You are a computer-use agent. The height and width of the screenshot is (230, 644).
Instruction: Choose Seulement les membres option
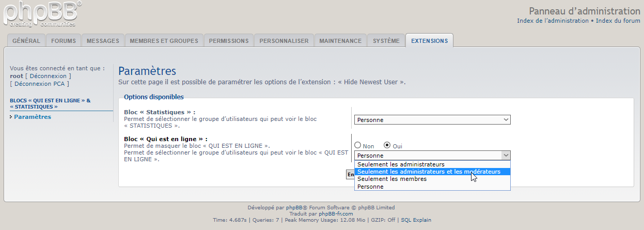[x=392, y=179]
